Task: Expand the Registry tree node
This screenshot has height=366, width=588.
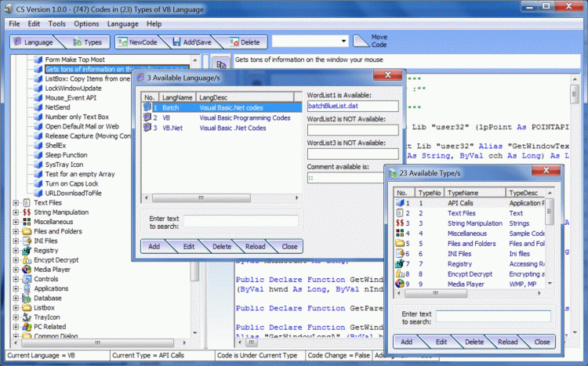Action: 16,251
